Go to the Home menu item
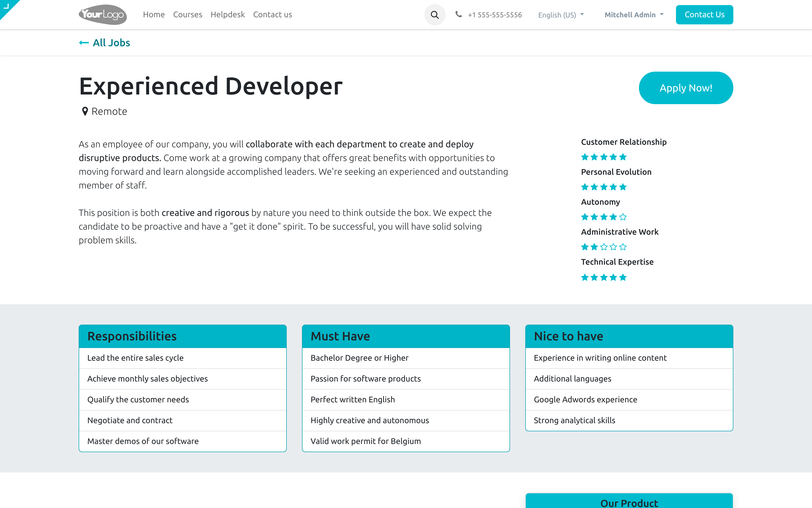 tap(154, 14)
